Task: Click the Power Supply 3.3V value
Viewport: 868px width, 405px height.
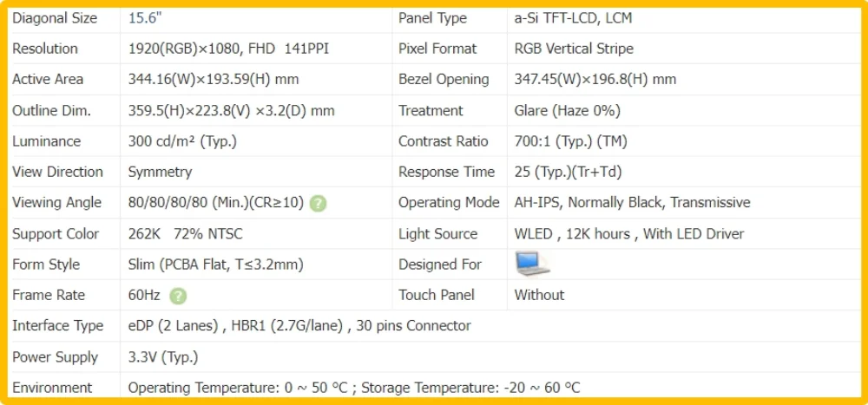Action: pos(163,356)
